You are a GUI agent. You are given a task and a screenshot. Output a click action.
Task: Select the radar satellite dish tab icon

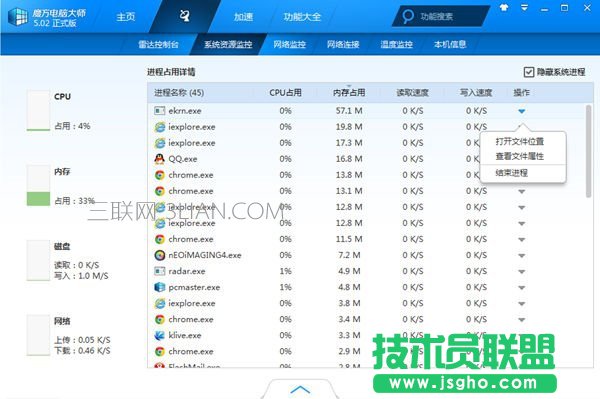point(184,16)
